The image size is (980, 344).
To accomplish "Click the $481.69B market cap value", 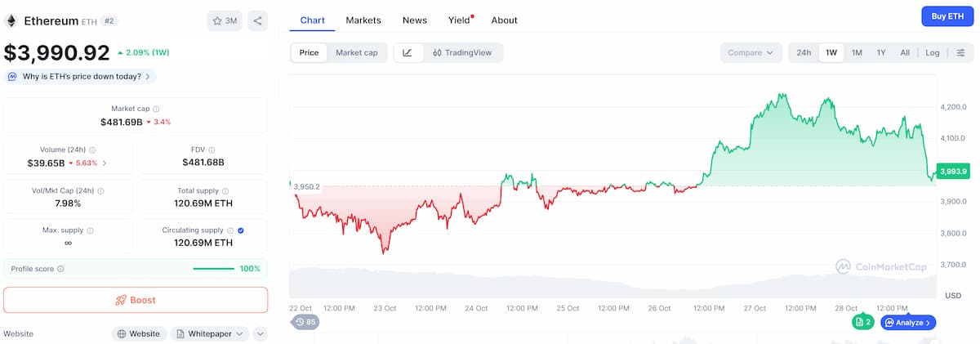I will pyautogui.click(x=122, y=122).
